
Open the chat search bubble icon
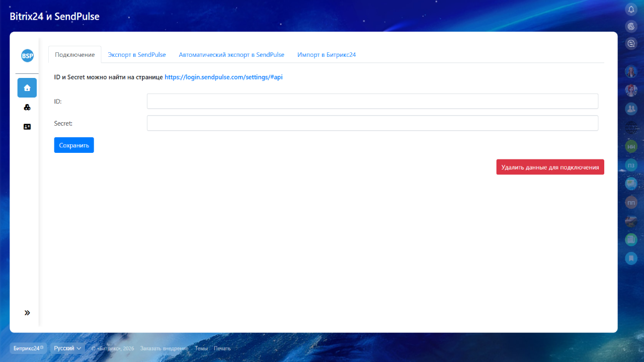[x=631, y=43]
